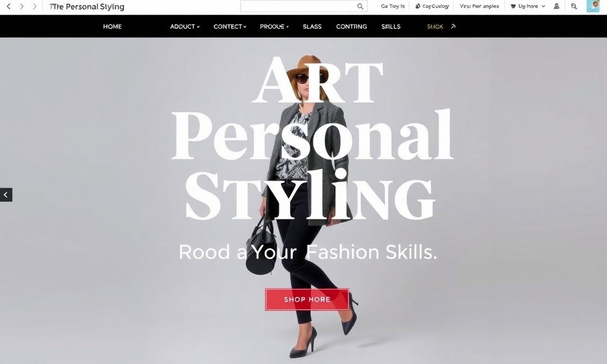Viewport: 607px width, 364px height.
Task: Expand the ADDUCT dropdown menu
Action: 184,27
